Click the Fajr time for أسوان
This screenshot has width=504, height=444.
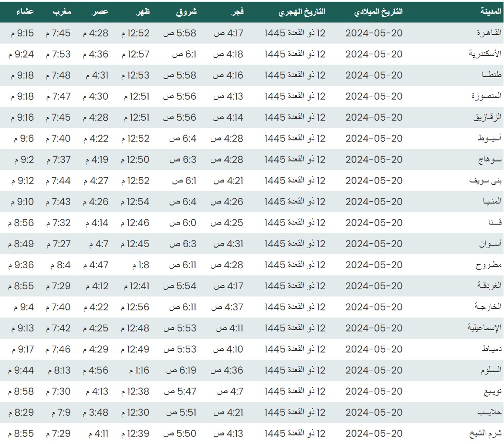(x=228, y=244)
